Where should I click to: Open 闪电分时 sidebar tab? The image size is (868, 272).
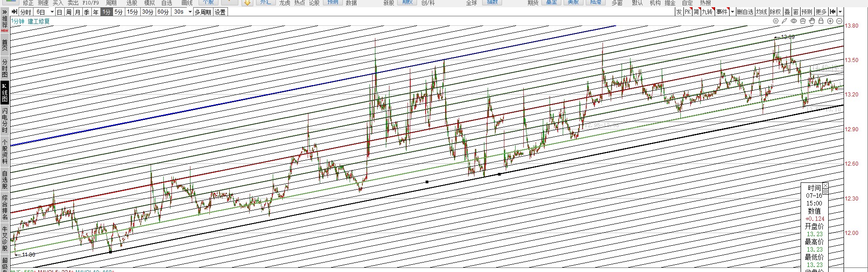point(5,120)
